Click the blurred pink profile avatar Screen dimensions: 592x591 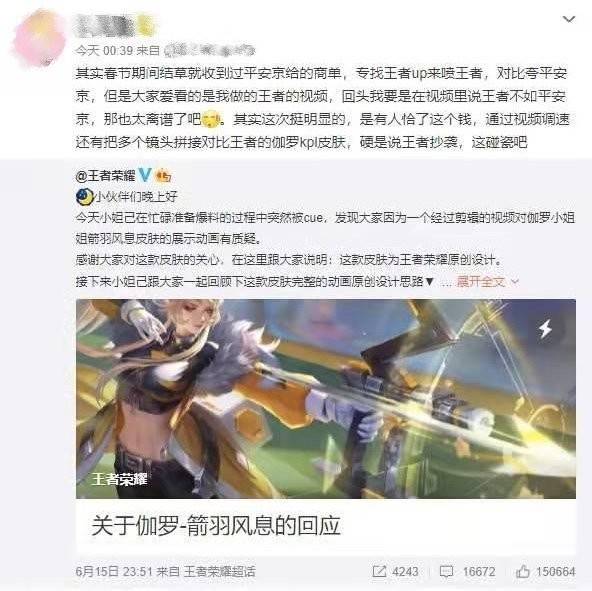39,39
